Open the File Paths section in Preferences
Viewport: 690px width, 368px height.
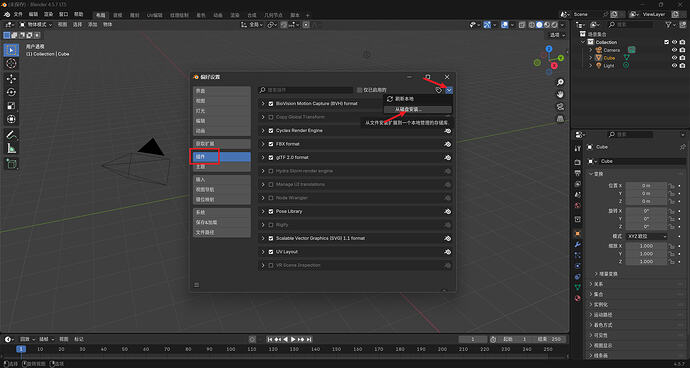(222, 232)
